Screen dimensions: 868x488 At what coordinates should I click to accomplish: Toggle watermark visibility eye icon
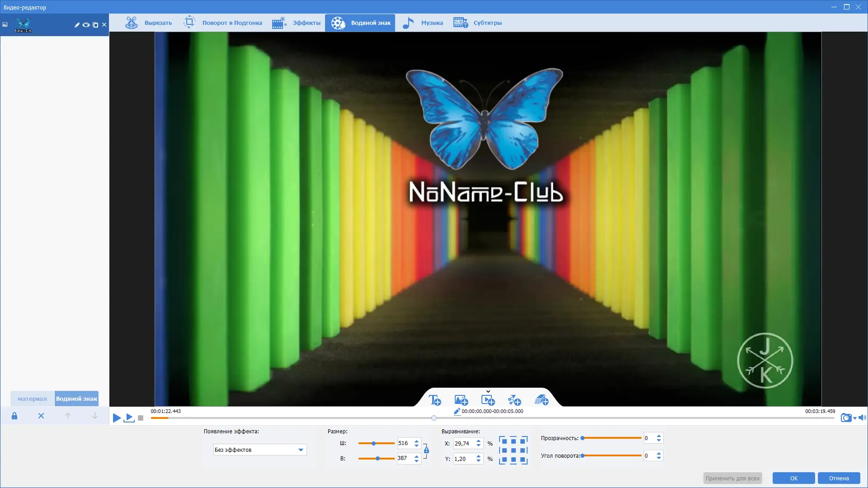(x=86, y=25)
